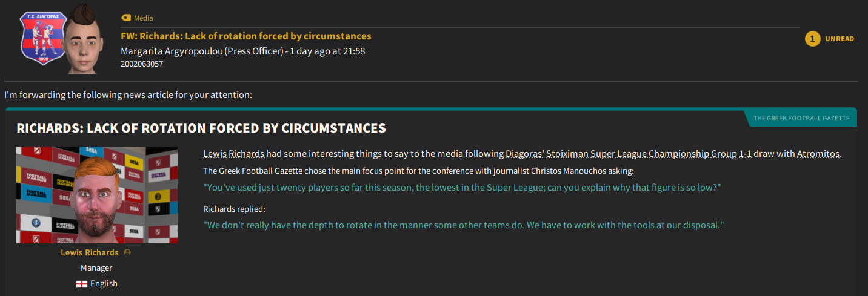Viewport: 868px width, 296px height.
Task: Open The Greek Football Gazette source tab
Action: click(x=801, y=119)
